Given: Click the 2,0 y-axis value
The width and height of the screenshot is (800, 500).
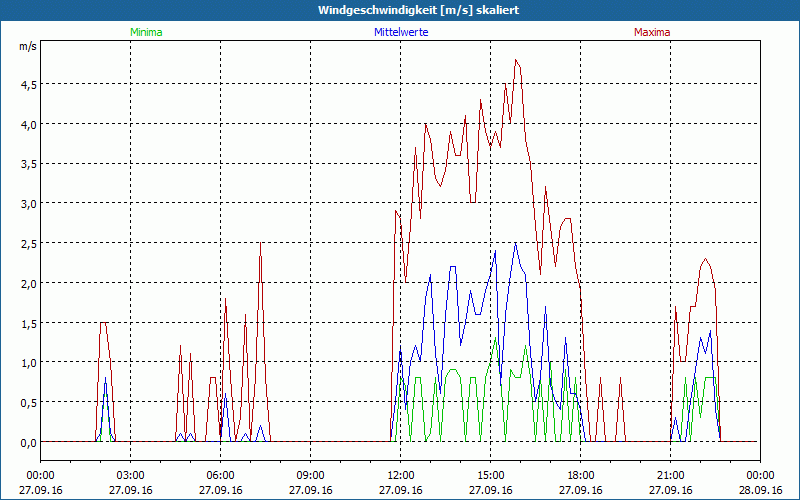Looking at the screenshot, I should (29, 284).
